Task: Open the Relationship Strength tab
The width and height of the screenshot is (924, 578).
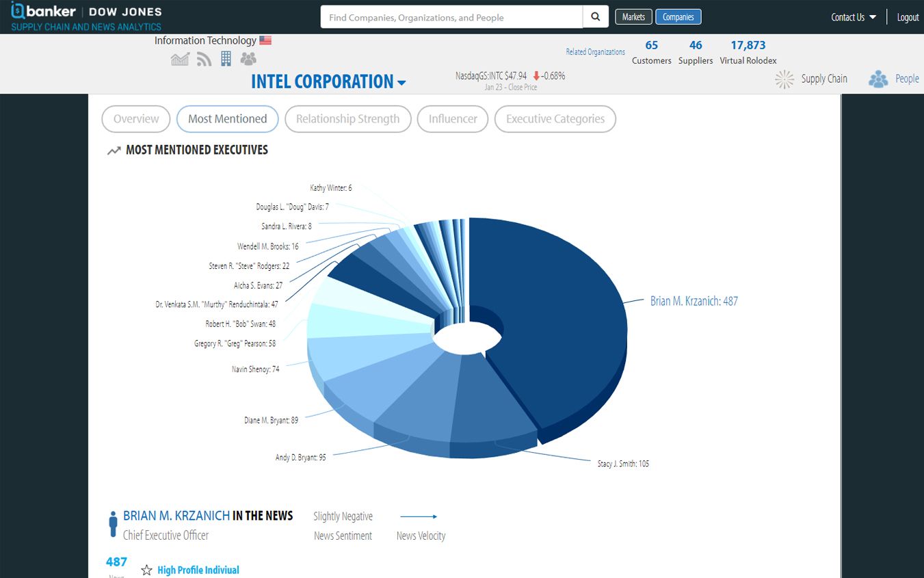Action: [347, 119]
